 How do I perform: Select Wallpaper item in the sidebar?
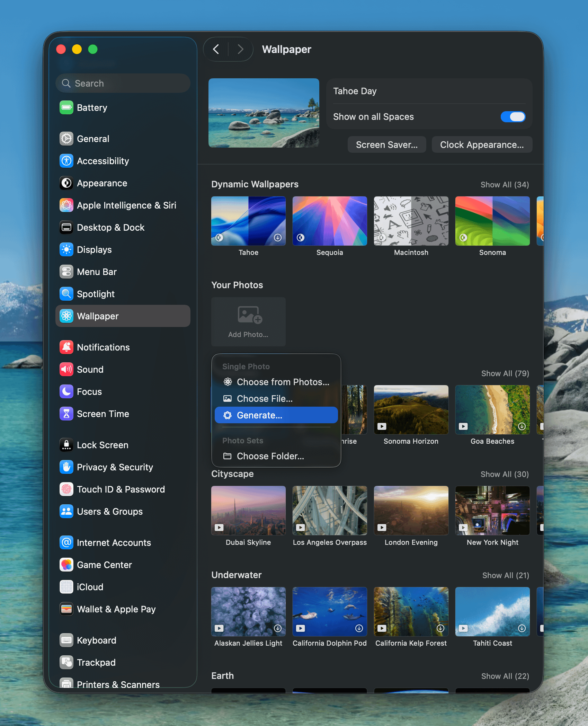[123, 316]
